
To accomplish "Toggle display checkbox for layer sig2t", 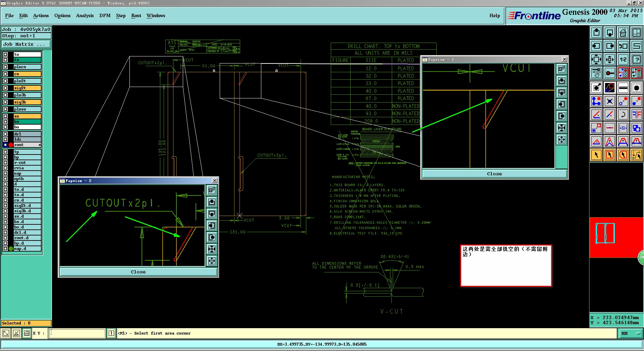I will coord(5,88).
